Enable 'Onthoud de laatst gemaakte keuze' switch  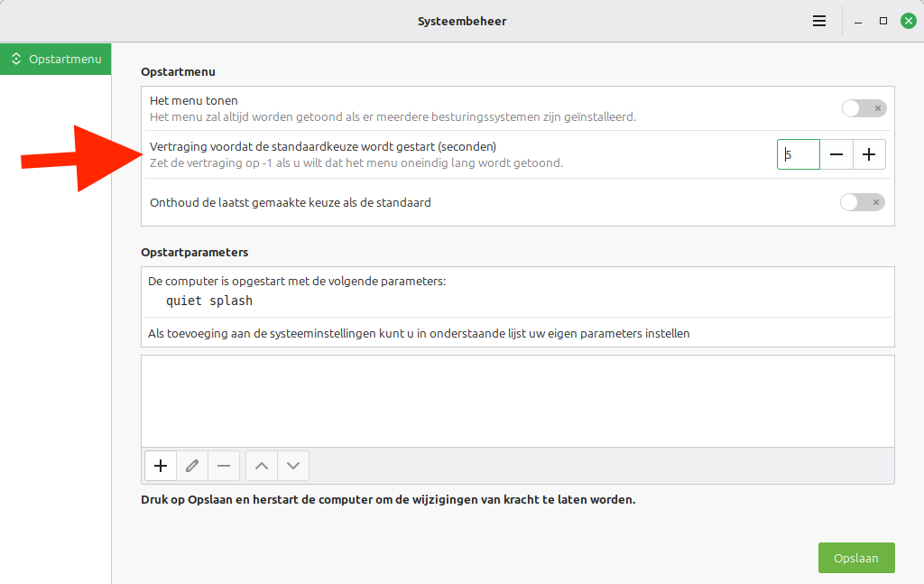pos(862,202)
